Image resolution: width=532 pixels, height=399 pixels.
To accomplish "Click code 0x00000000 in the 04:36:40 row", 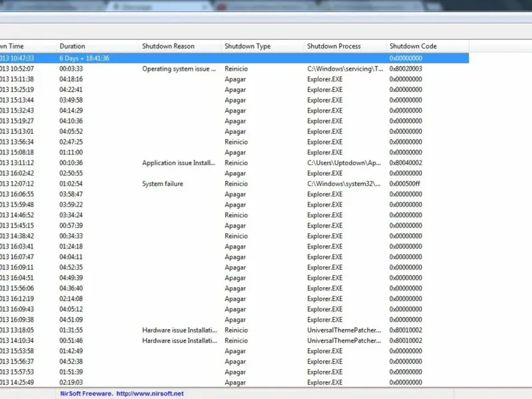I will point(406,289).
